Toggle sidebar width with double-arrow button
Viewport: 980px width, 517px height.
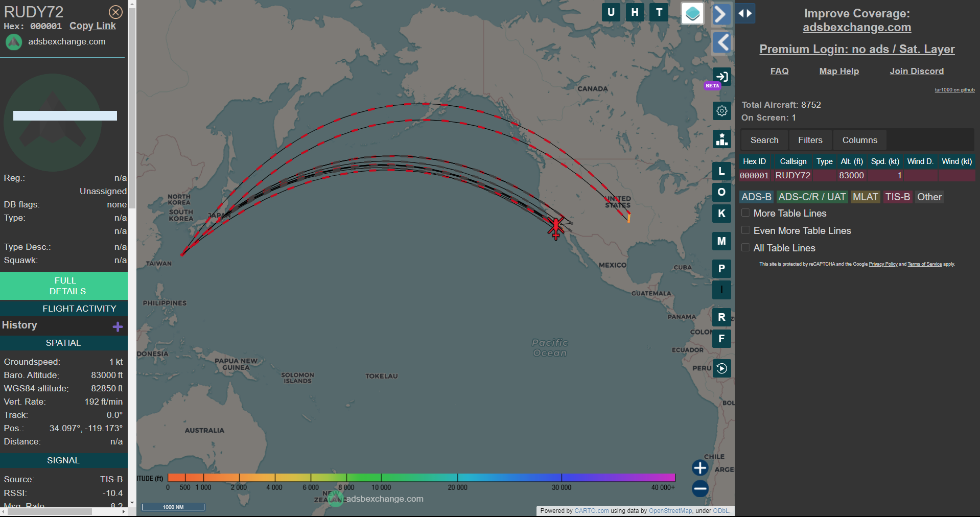[745, 13]
